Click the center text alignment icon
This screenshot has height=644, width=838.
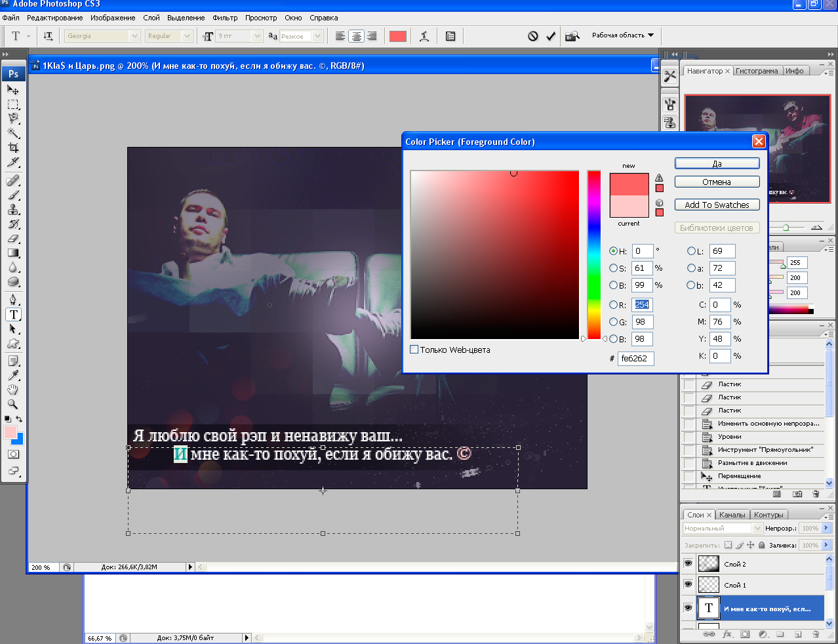pyautogui.click(x=356, y=36)
